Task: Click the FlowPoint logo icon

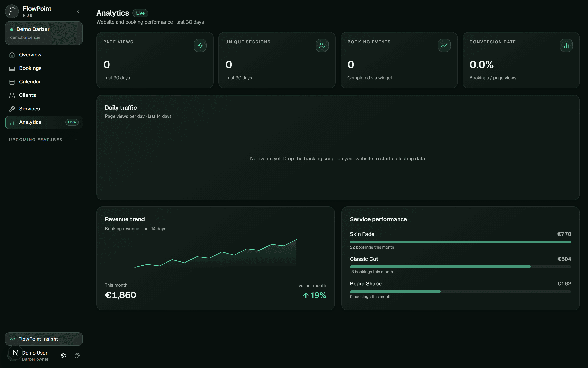Action: (x=12, y=11)
